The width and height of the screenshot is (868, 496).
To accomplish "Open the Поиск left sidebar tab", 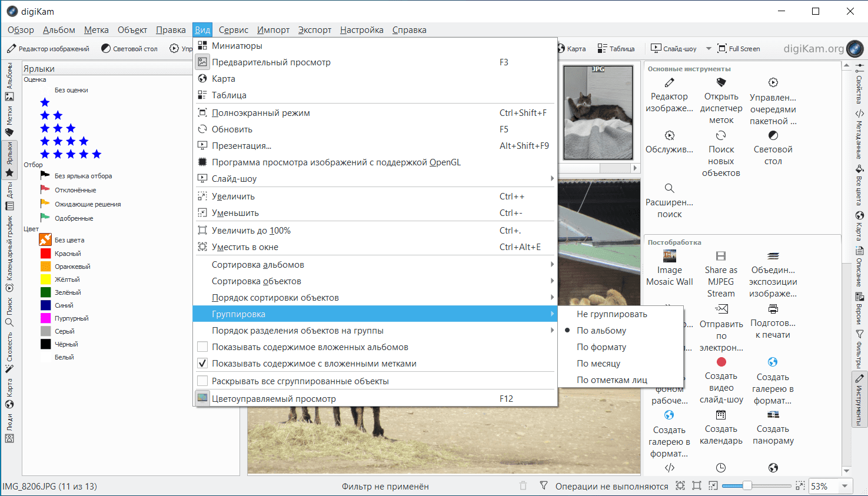I will [9, 312].
